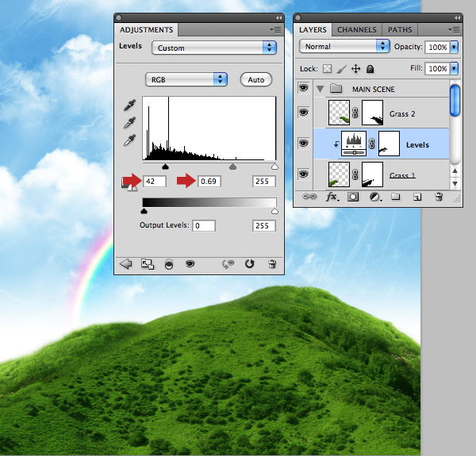Hide the Levels adjustment layer
The width and height of the screenshot is (476, 456).
303,143
